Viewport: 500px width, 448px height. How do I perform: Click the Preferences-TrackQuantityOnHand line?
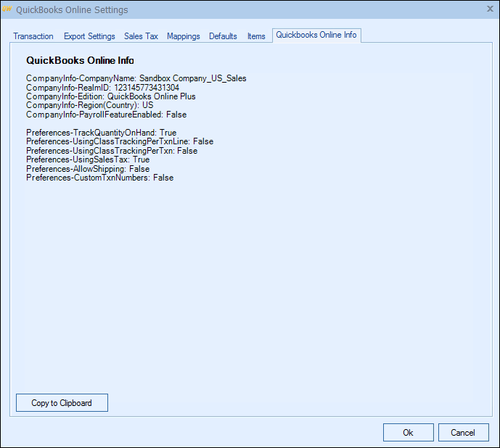[x=101, y=133]
